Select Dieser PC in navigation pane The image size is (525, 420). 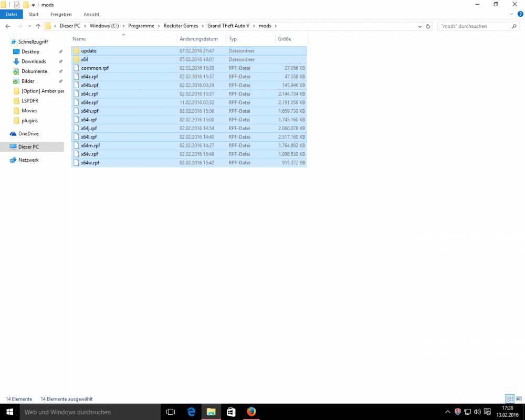(32, 146)
